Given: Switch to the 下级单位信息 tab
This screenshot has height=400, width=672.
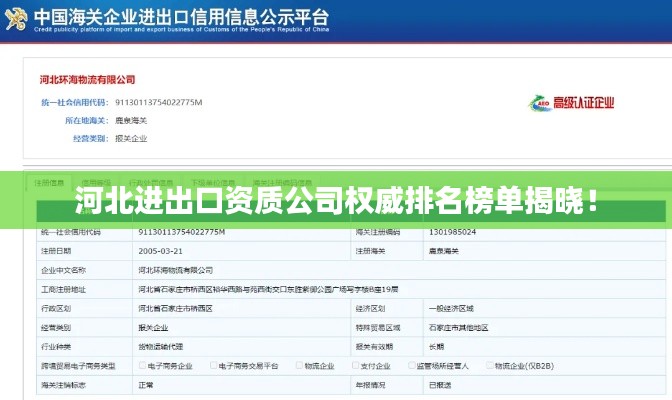Looking at the screenshot, I should [213, 183].
